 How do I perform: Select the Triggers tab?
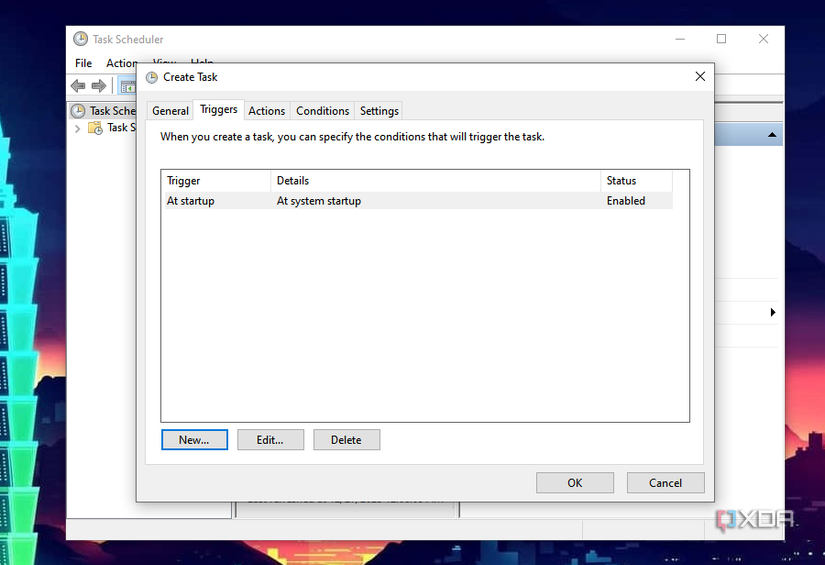coord(218,109)
